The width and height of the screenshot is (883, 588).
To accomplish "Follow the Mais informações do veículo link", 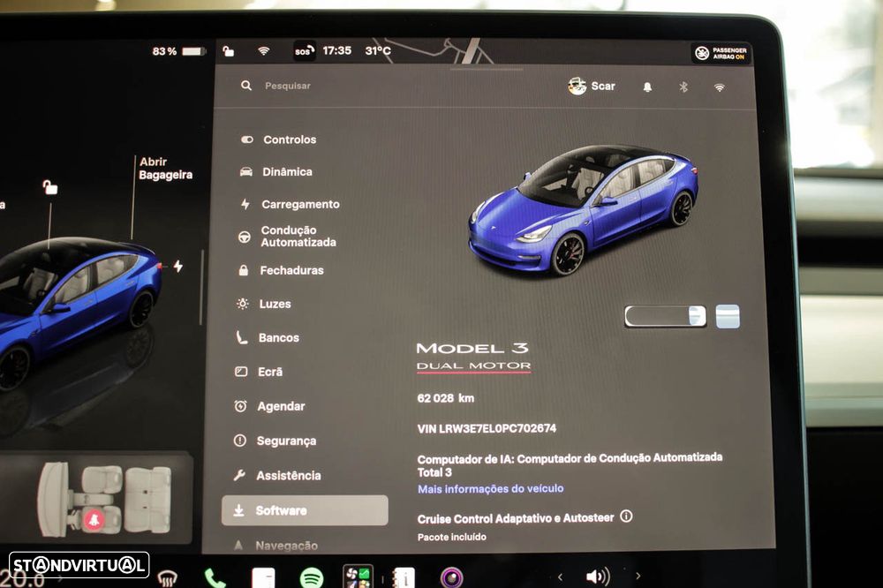I will [490, 489].
